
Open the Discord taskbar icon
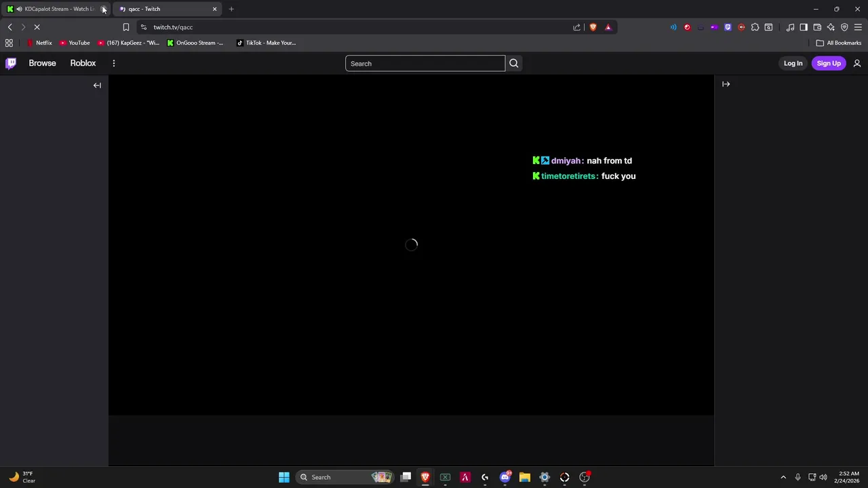[x=505, y=477]
